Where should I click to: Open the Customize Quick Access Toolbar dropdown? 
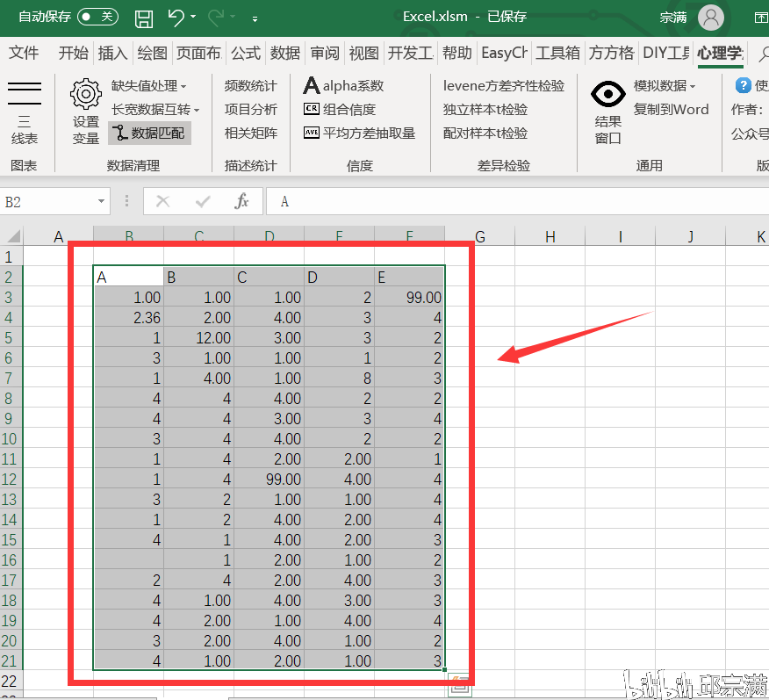[x=255, y=19]
